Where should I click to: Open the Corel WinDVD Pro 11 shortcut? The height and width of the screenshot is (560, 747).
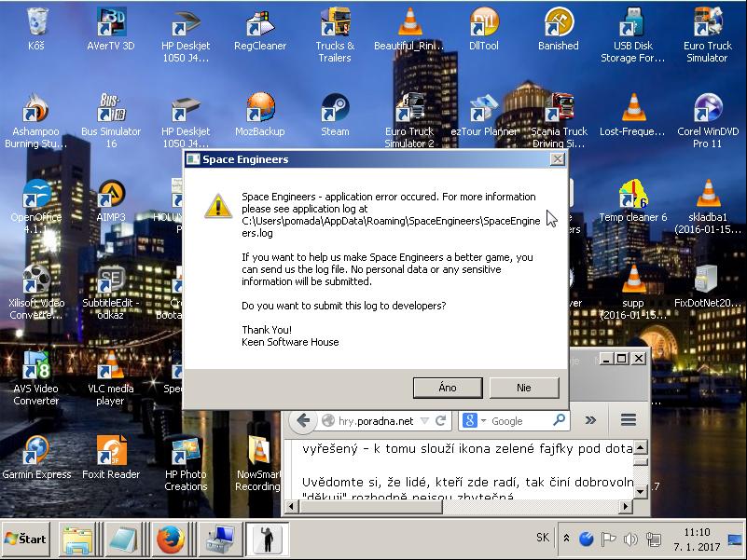707,109
